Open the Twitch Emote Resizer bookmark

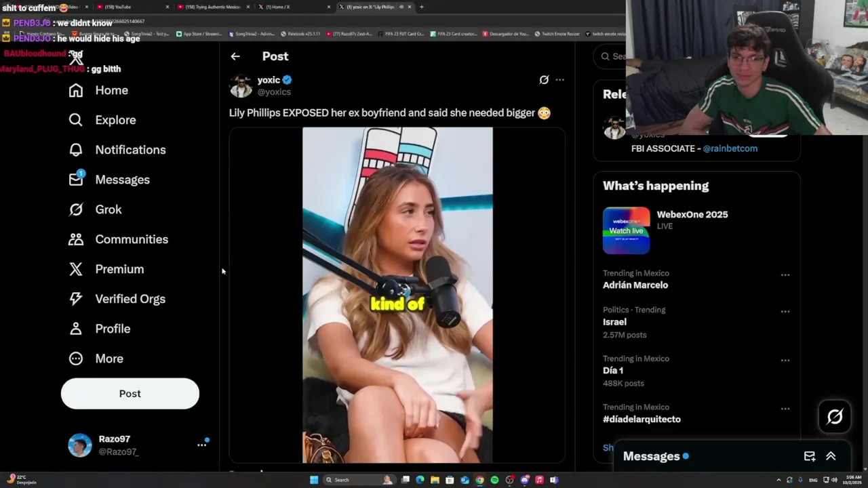point(557,34)
